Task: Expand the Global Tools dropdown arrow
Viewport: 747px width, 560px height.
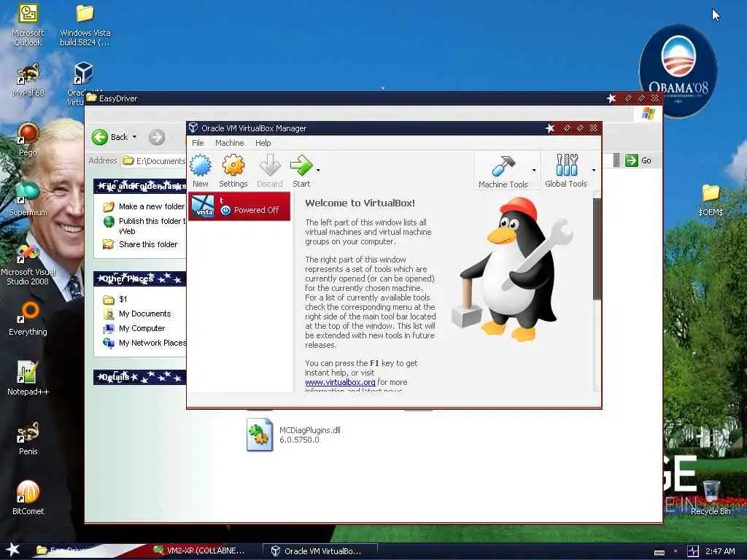Action: (594, 170)
